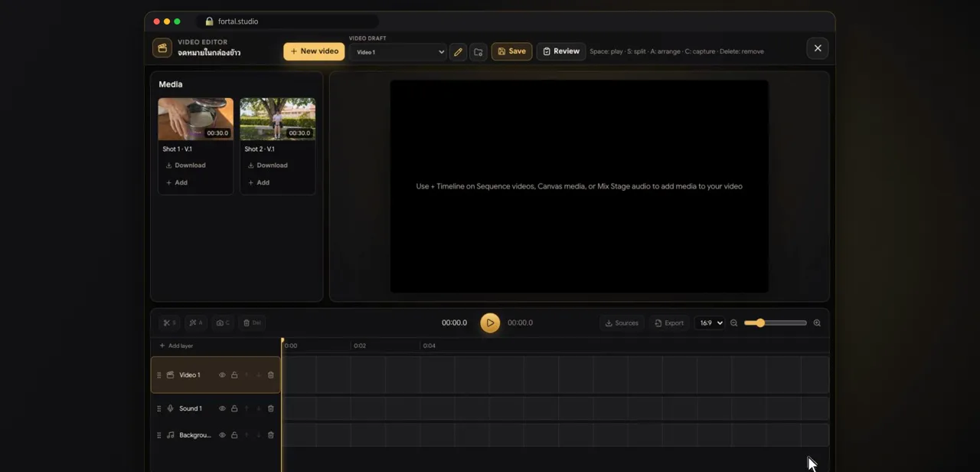980x472 pixels.
Task: Hide the Video 1 layer
Action: 222,375
